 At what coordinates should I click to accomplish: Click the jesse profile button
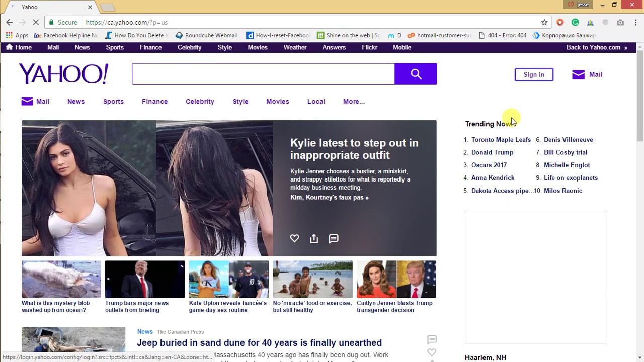578,4
